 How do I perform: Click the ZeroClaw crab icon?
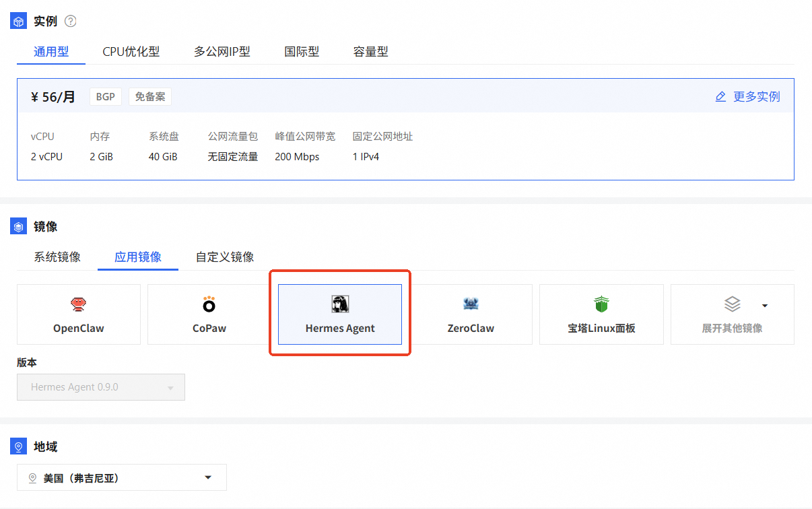[x=471, y=304]
